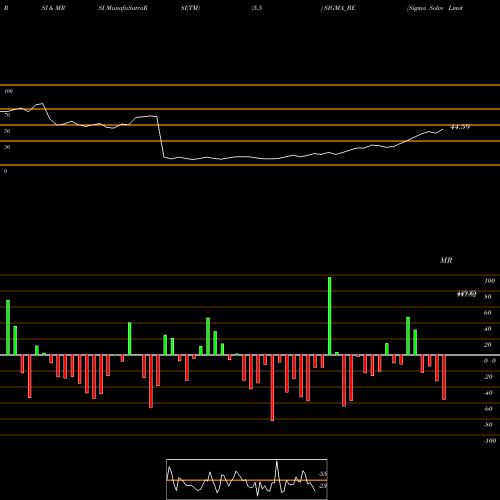Image resolution: width=500 pixels, height=500 pixels.
Task: Click the first green bar of MR histogram
Action: pyautogui.click(x=8, y=328)
